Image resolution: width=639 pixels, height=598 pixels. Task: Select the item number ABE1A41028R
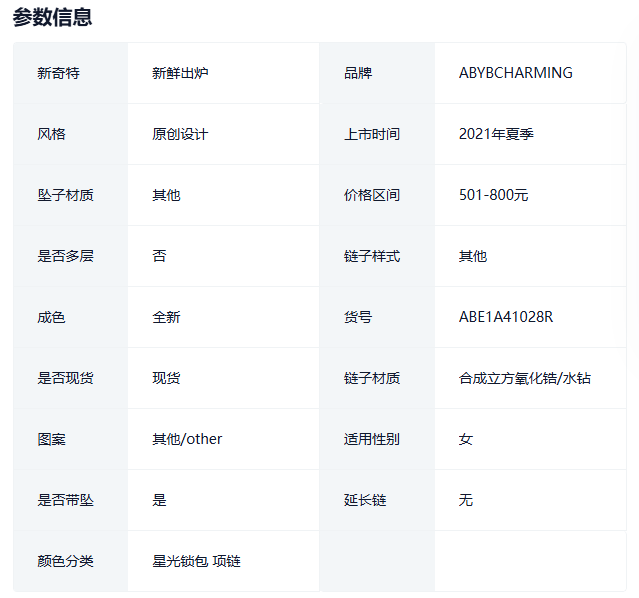(505, 317)
